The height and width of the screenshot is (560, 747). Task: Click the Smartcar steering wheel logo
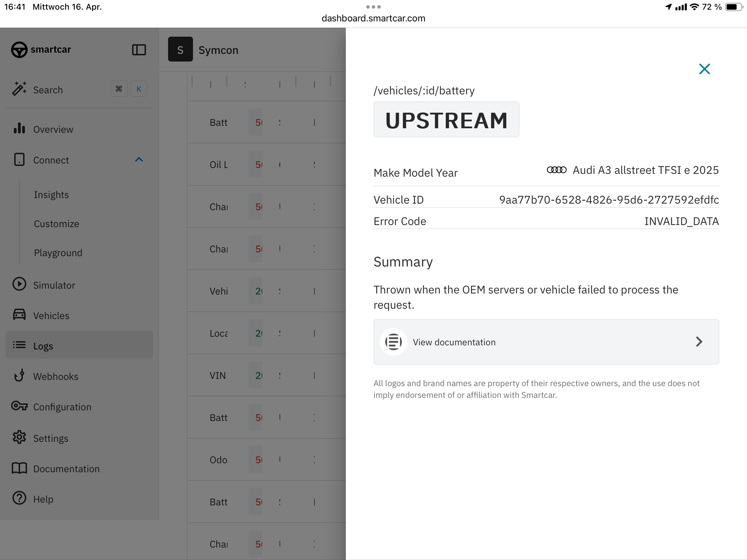coord(19,50)
